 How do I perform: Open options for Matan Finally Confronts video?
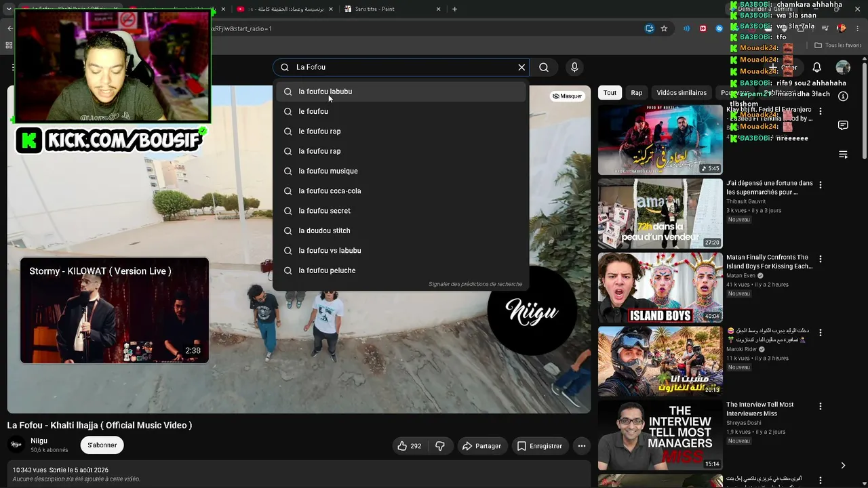click(x=821, y=259)
